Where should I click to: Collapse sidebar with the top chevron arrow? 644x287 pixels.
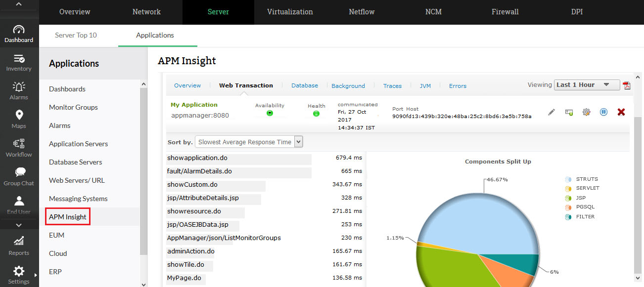click(19, 4)
